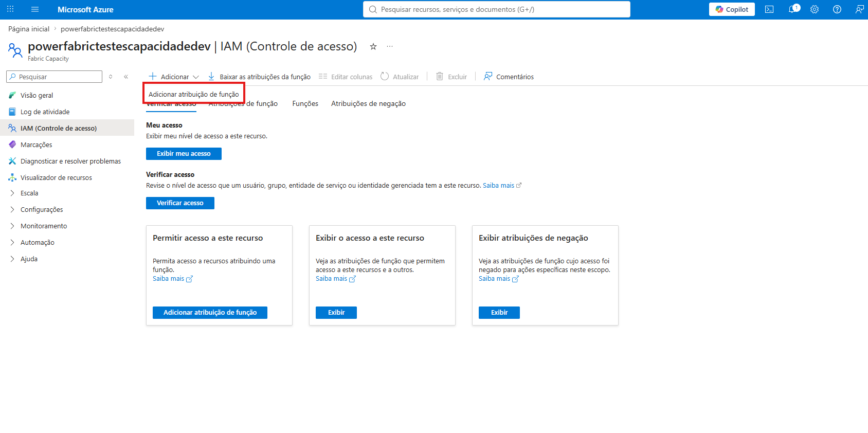Open the help question mark icon
This screenshot has height=433, width=868.
pyautogui.click(x=837, y=9)
